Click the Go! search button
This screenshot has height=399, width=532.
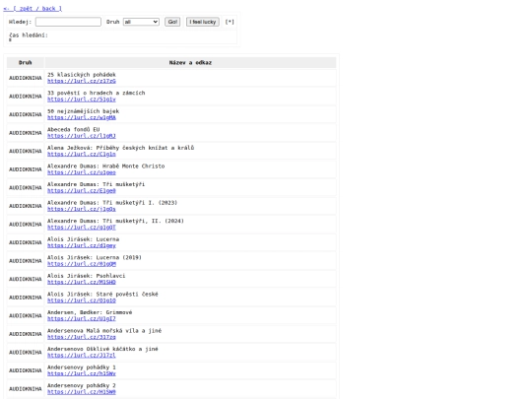point(172,22)
